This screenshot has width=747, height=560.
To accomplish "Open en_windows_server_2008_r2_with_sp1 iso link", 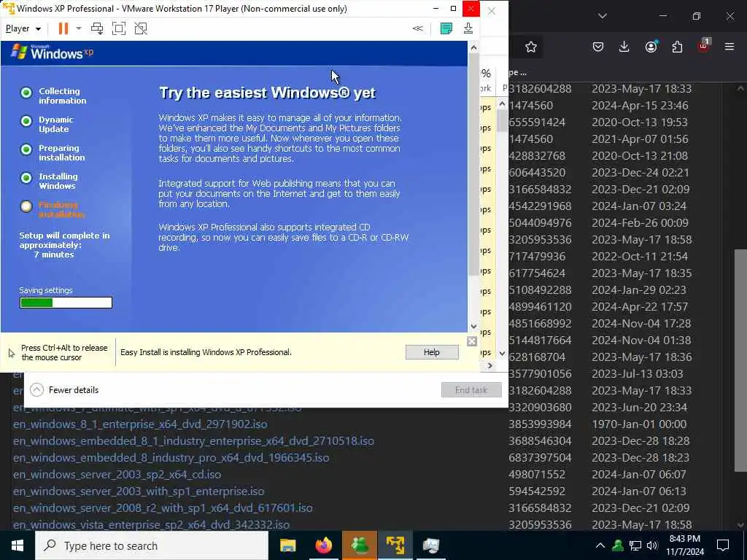I will [163, 508].
